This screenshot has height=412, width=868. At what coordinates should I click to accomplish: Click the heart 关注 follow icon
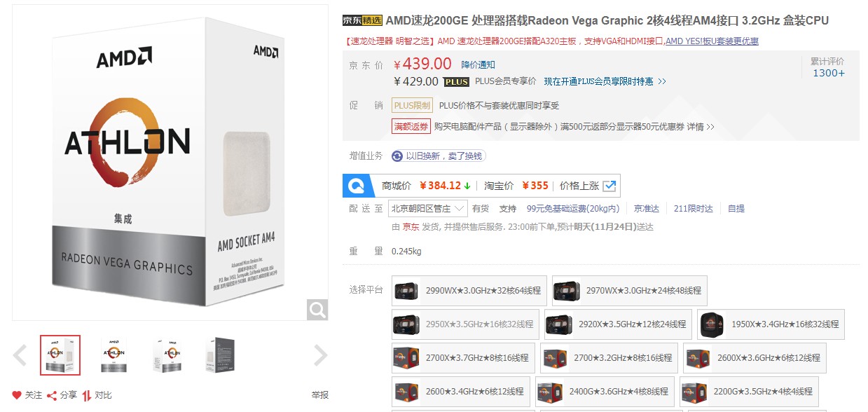17,395
